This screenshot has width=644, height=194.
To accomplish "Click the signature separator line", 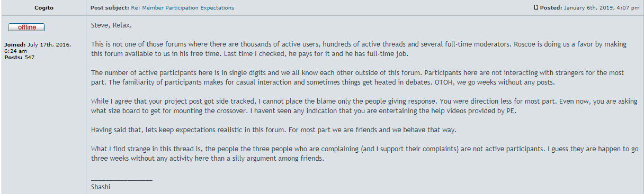I will point(122,180).
